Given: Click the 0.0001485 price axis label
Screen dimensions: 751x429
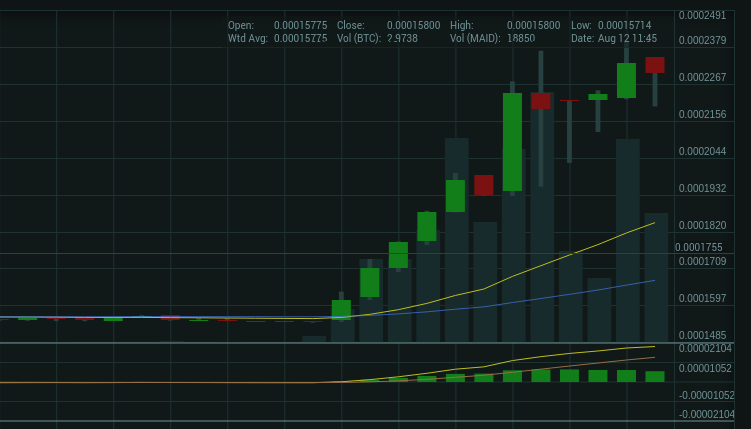Looking at the screenshot, I should tap(702, 335).
